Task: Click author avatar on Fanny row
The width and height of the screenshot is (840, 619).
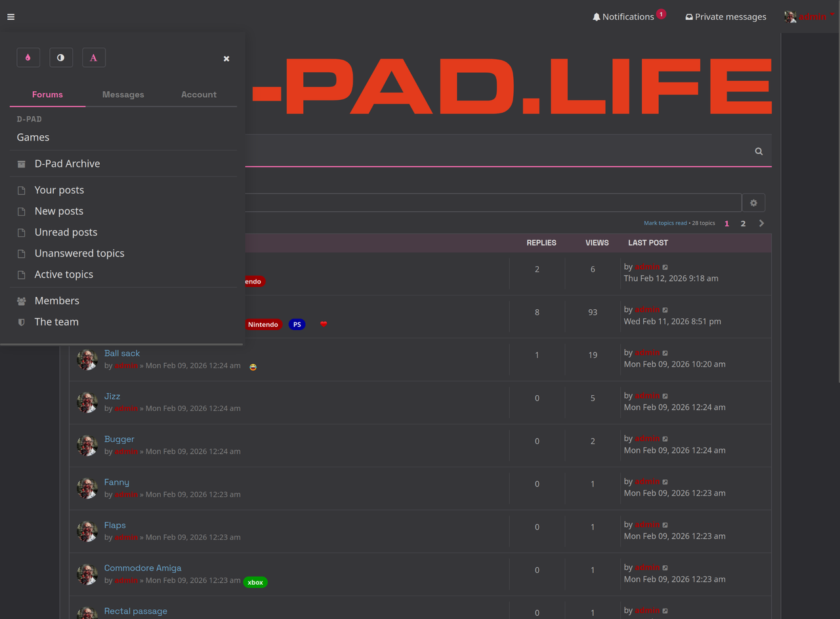Action: (x=87, y=488)
